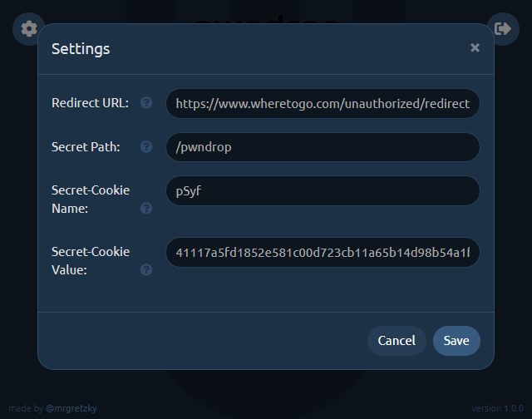Cancel the settings changes

point(397,341)
